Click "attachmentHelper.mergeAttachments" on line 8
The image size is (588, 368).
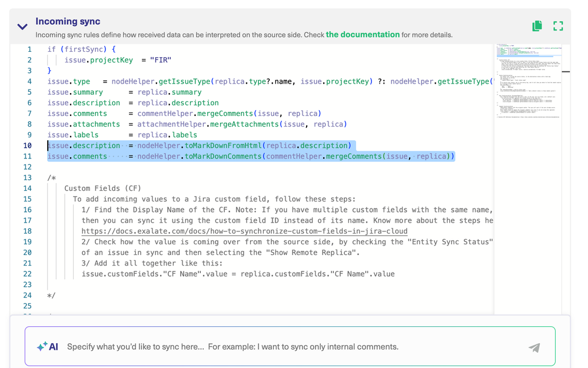point(208,124)
